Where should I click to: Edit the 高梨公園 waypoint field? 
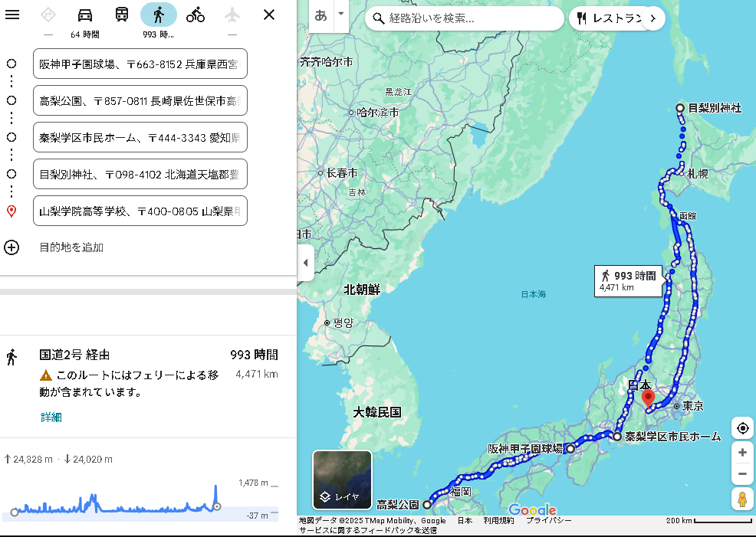coord(140,100)
